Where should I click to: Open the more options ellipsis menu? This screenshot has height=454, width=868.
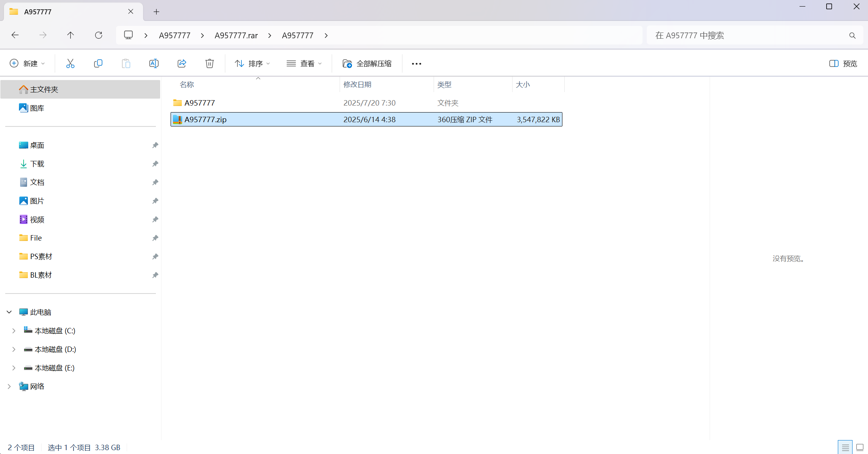[x=416, y=63]
